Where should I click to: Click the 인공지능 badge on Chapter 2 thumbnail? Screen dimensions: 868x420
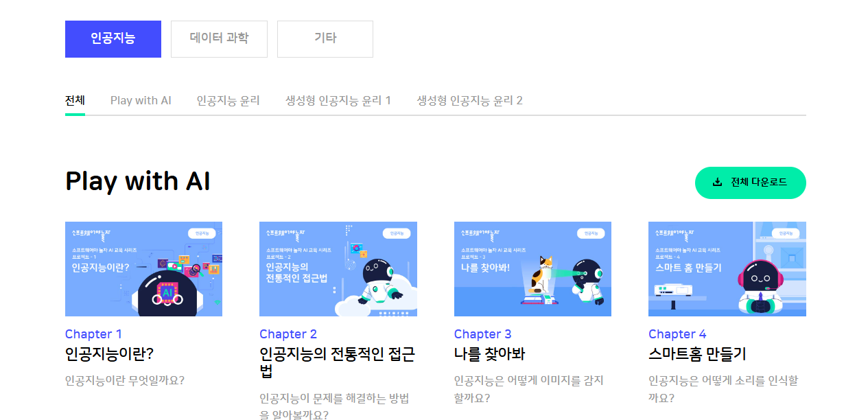pos(397,233)
